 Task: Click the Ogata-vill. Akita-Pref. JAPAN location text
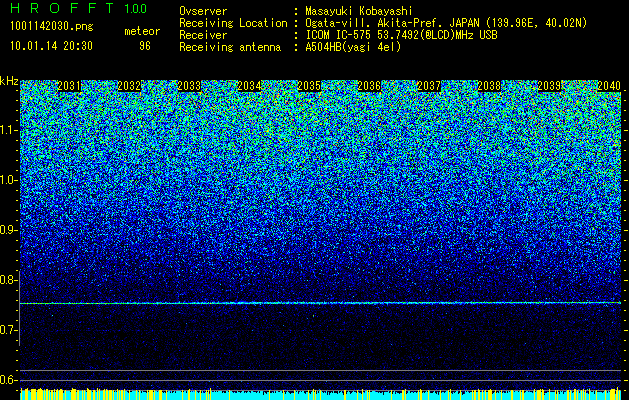[x=446, y=23]
